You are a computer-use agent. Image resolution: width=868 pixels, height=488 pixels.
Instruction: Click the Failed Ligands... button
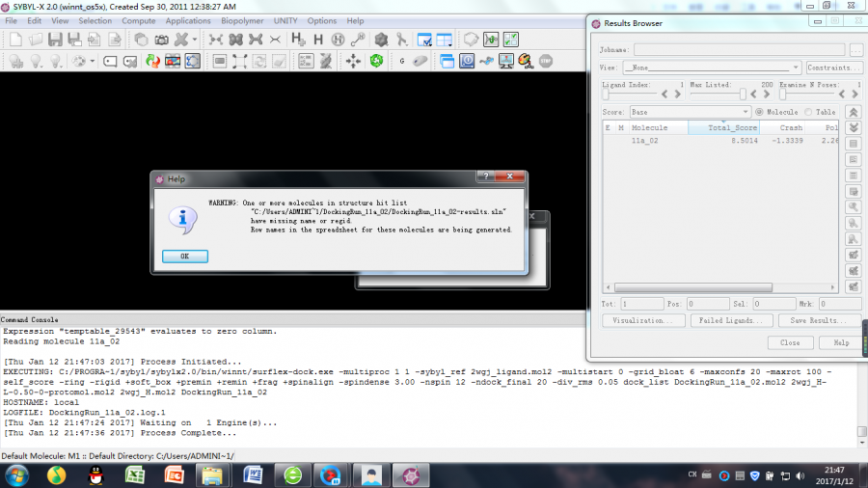[x=731, y=320]
